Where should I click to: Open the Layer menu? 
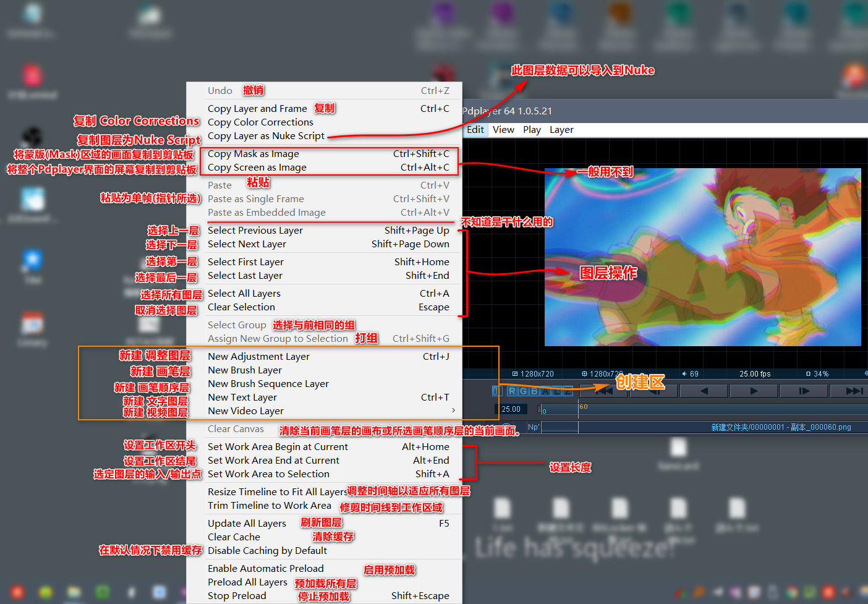pos(561,130)
